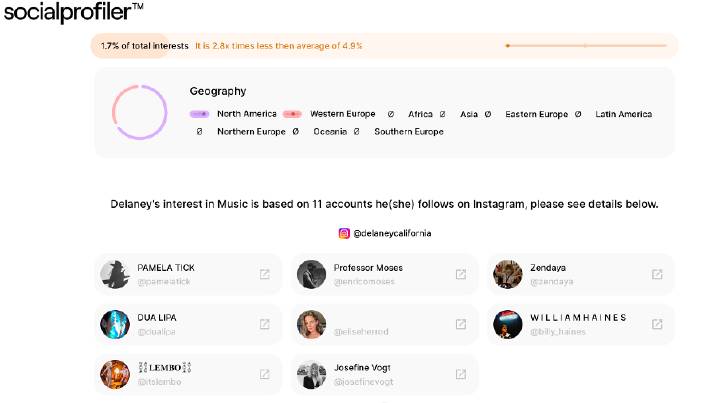Open external link for Josefine Vogt
The width and height of the screenshot is (720, 403).
[461, 374]
